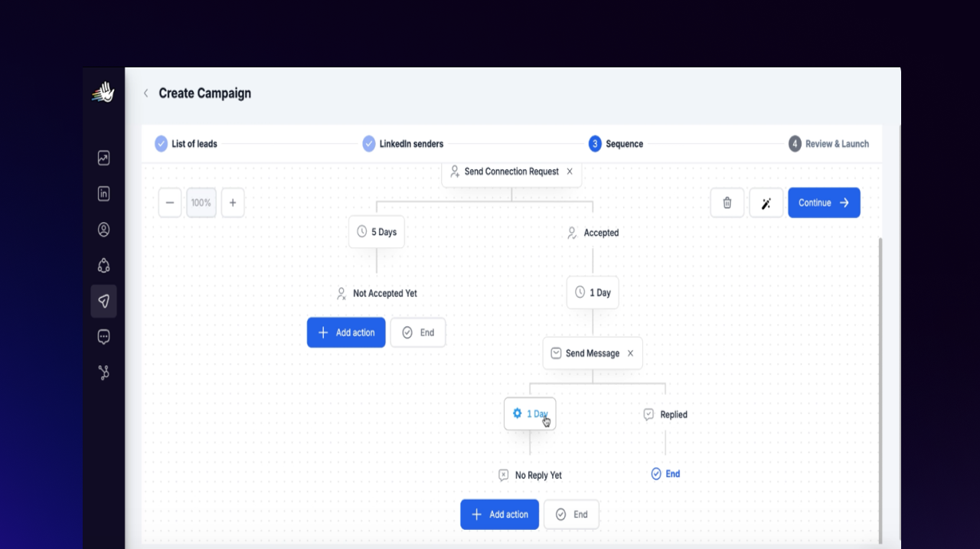The image size is (980, 549).
Task: Remove the Send Connection Request node with X
Action: [570, 172]
